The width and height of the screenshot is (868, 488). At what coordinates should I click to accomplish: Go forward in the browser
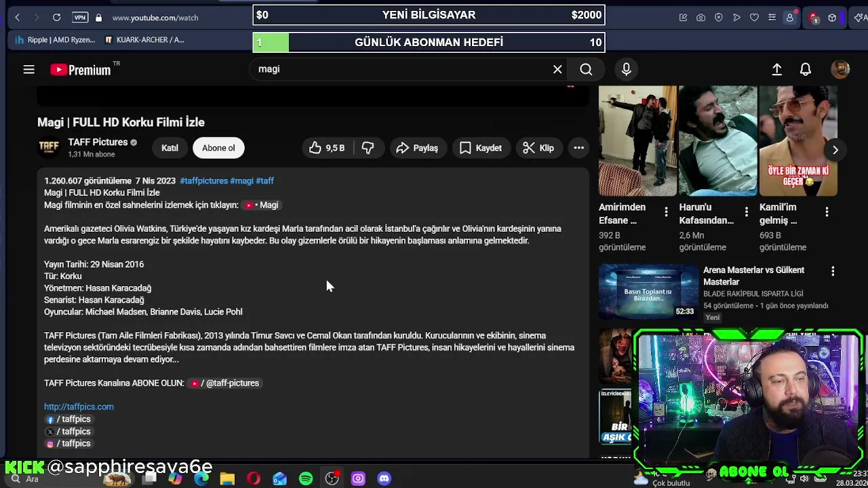coord(37,18)
